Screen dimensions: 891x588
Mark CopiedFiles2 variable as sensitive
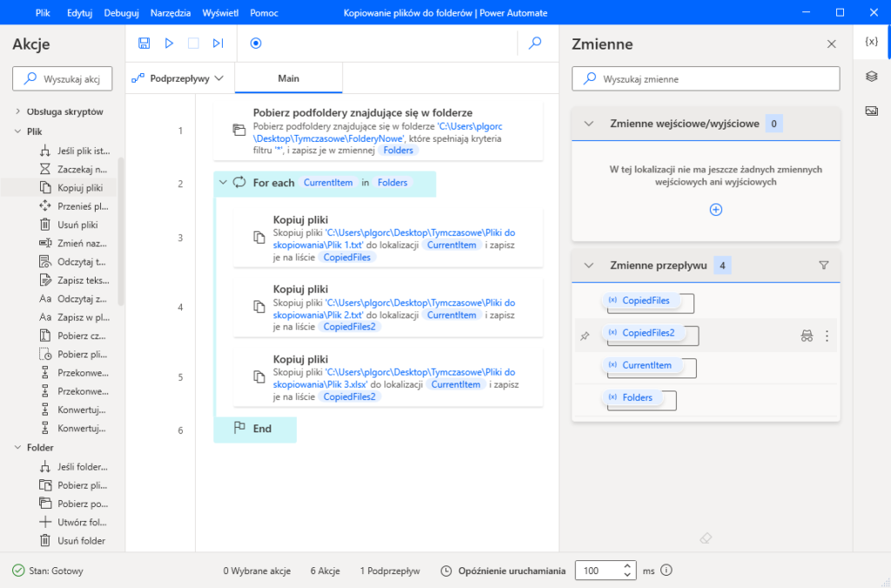(806, 336)
